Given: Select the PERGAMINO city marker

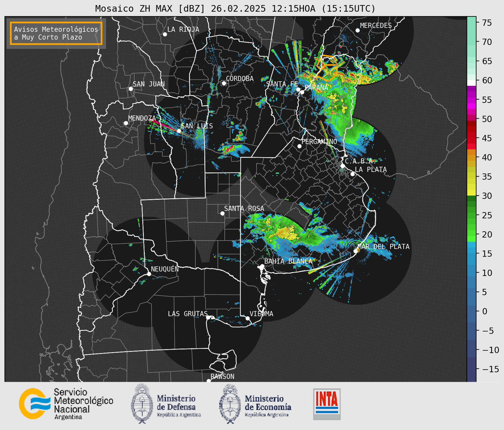Looking at the screenshot, I should click(x=300, y=146).
